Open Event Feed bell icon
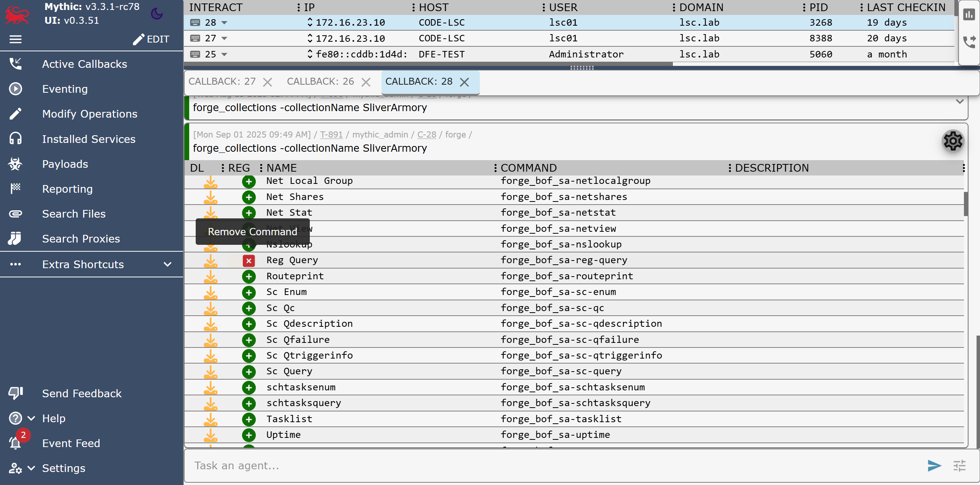 [15, 443]
